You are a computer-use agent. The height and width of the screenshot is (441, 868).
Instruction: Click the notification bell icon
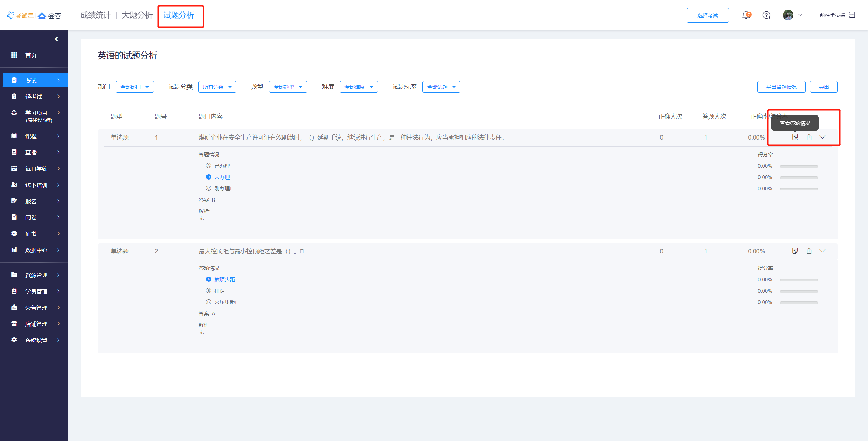click(746, 15)
